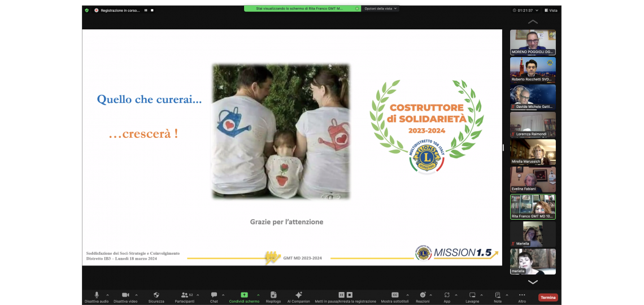Expand video options arrow beside Disattiva video
Image resolution: width=644 pixels, height=305 pixels.
coord(136,295)
